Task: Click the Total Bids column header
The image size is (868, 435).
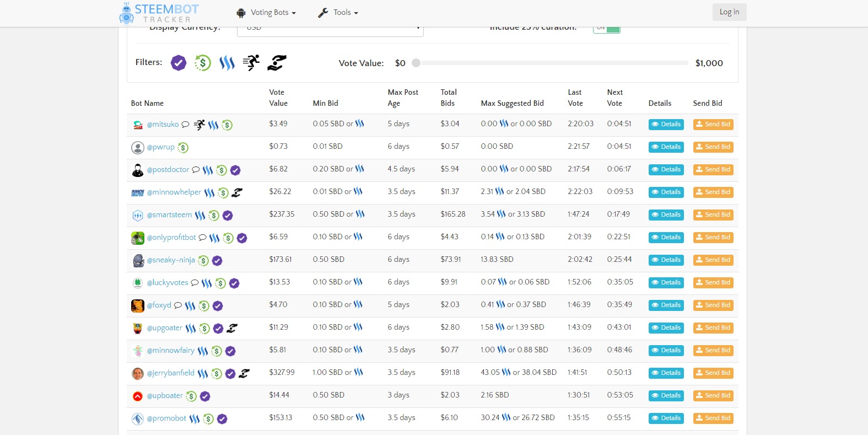Action: (449, 98)
